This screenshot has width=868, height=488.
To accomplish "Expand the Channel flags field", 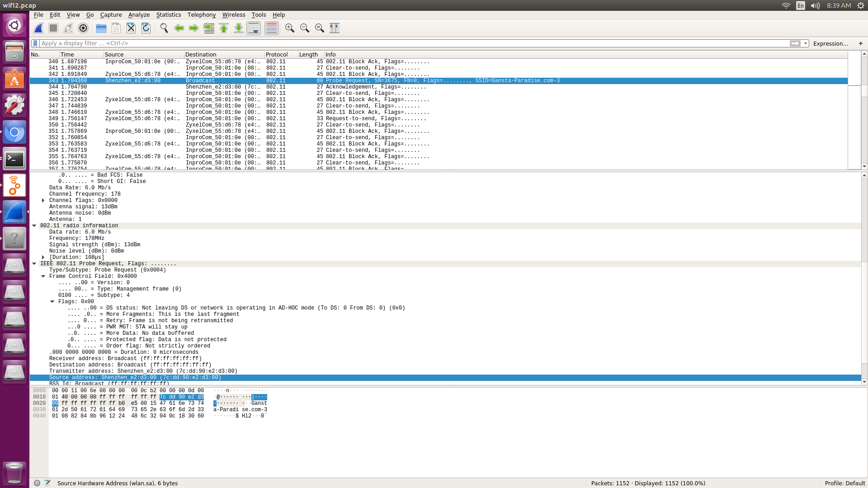I will [x=43, y=200].
